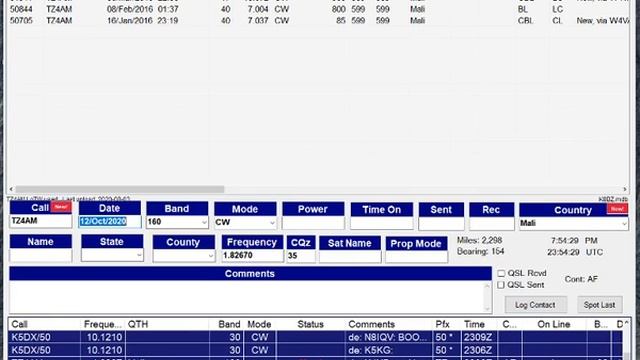Click the 'de: N8IQV: BOO...' comment cell
The height and width of the screenshot is (360, 640).
click(x=388, y=337)
